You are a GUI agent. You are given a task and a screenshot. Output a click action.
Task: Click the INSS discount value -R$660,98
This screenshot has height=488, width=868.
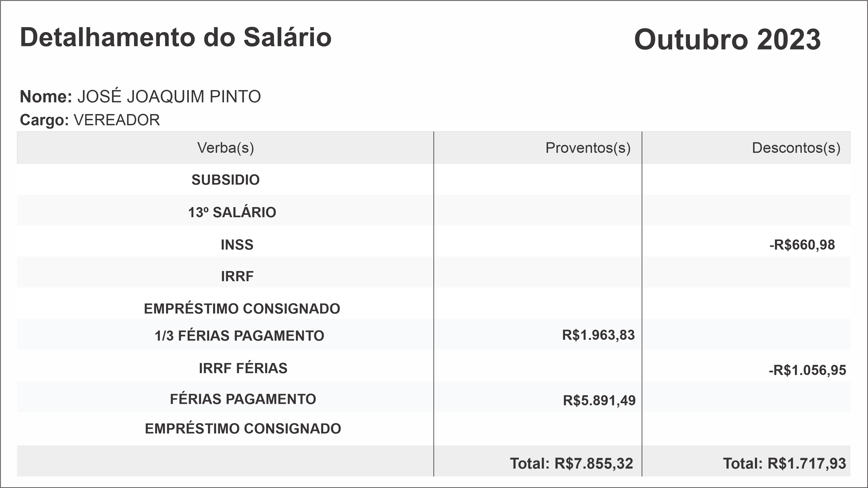(802, 245)
